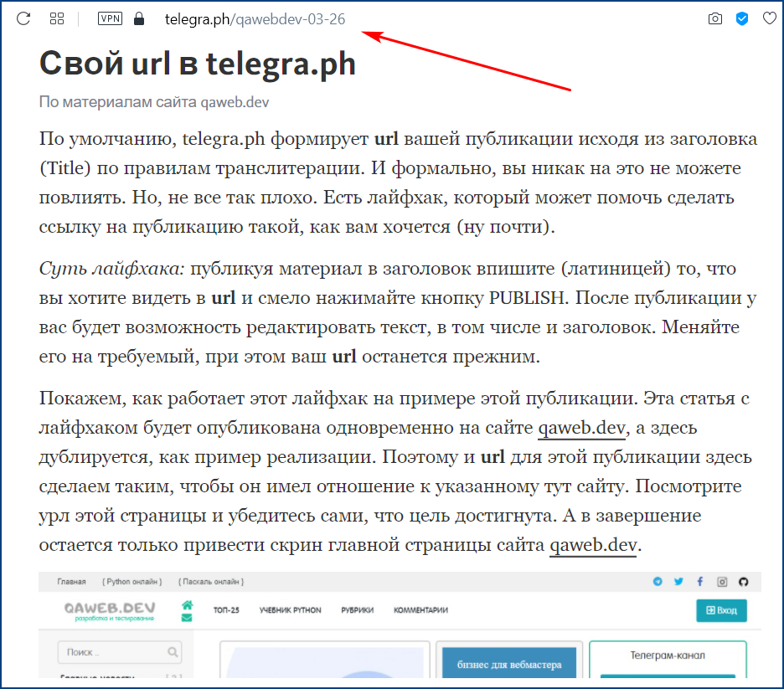Select the telegra.ph URL in address bar

[255, 19]
